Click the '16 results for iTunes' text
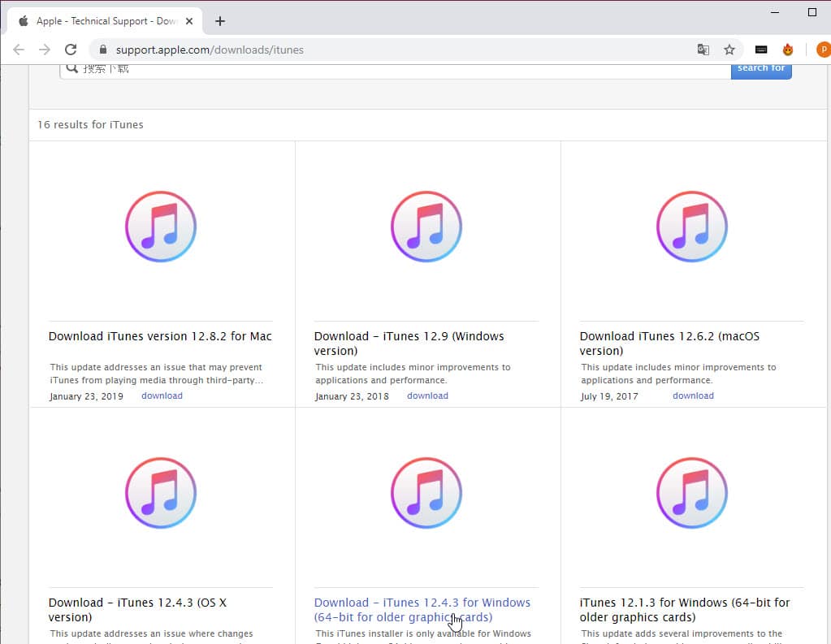The width and height of the screenshot is (831, 644). tap(90, 124)
